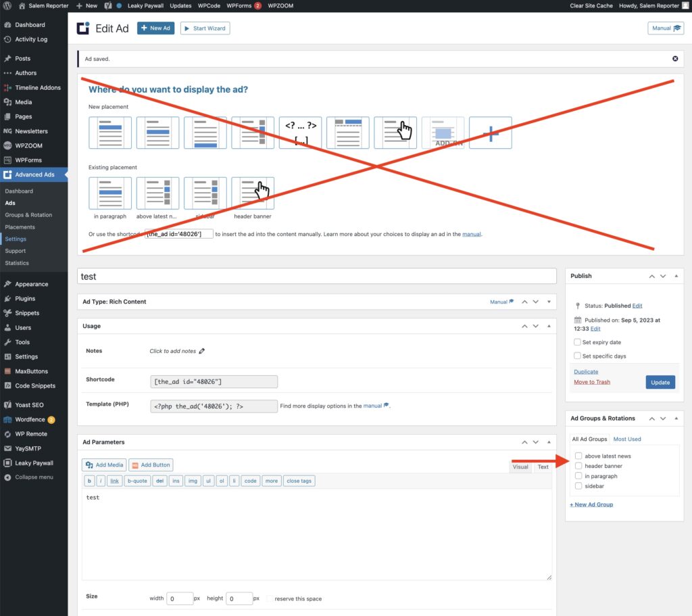Choose the existing 'in paragraph' placement icon
The image size is (692, 616).
click(x=109, y=193)
